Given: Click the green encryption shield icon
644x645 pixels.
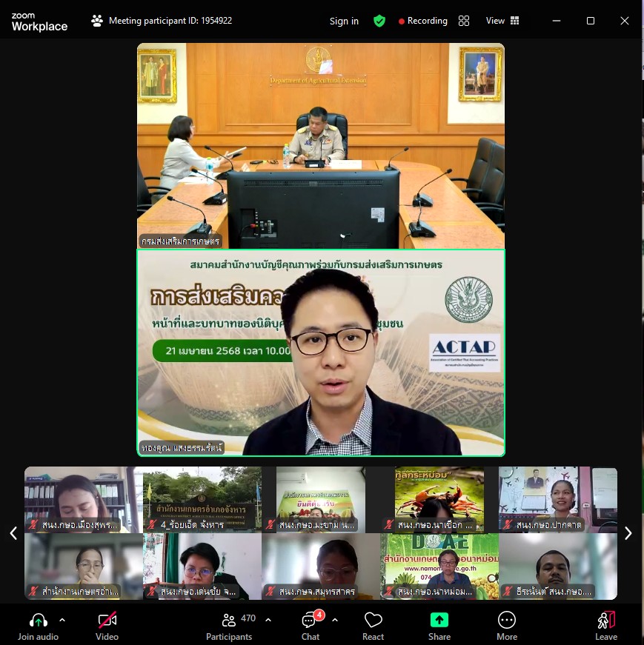Looking at the screenshot, I should (x=379, y=21).
